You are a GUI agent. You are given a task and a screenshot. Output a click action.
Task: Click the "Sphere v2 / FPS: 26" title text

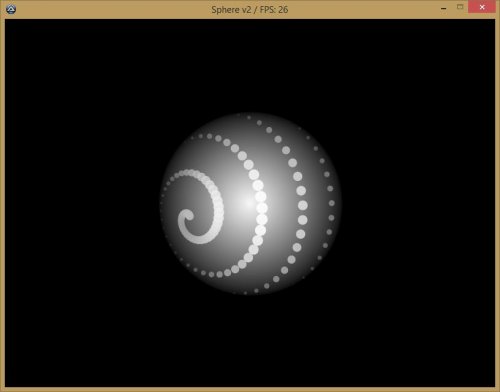point(250,9)
